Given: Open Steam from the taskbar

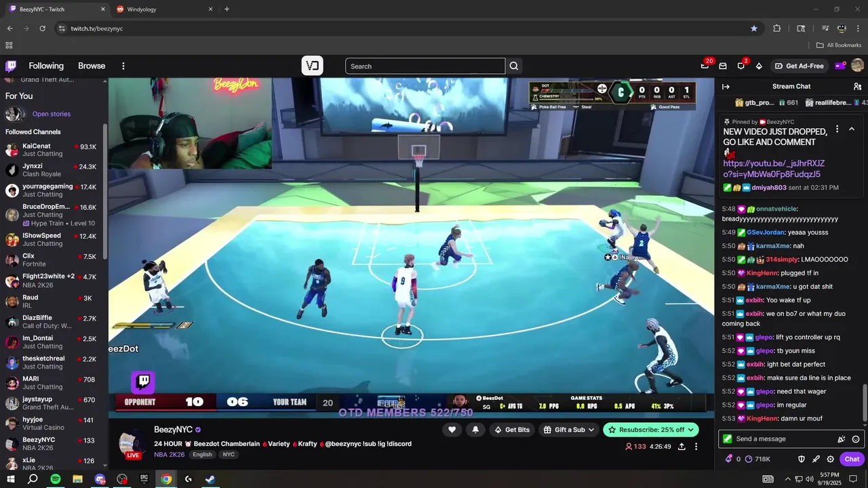Looking at the screenshot, I should (210, 479).
